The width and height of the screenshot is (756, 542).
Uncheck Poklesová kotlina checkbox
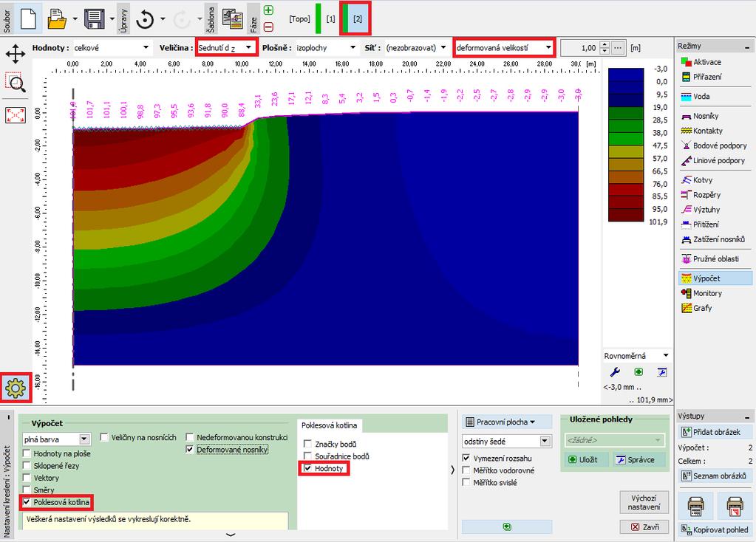pyautogui.click(x=27, y=502)
